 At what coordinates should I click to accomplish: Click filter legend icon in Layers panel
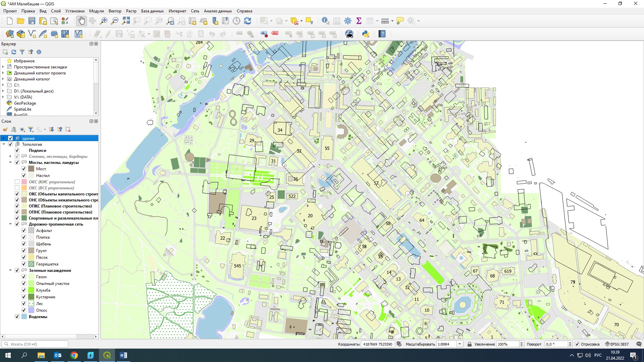31,129
